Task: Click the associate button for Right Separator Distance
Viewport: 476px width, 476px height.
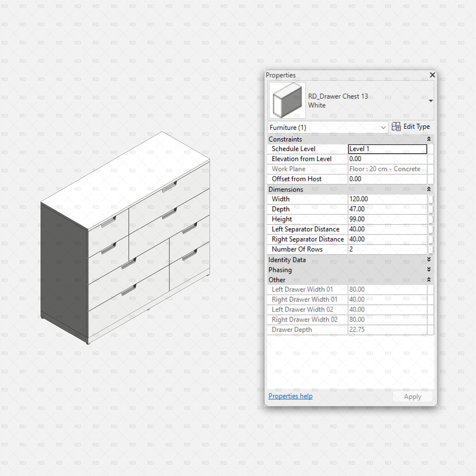Action: click(431, 239)
